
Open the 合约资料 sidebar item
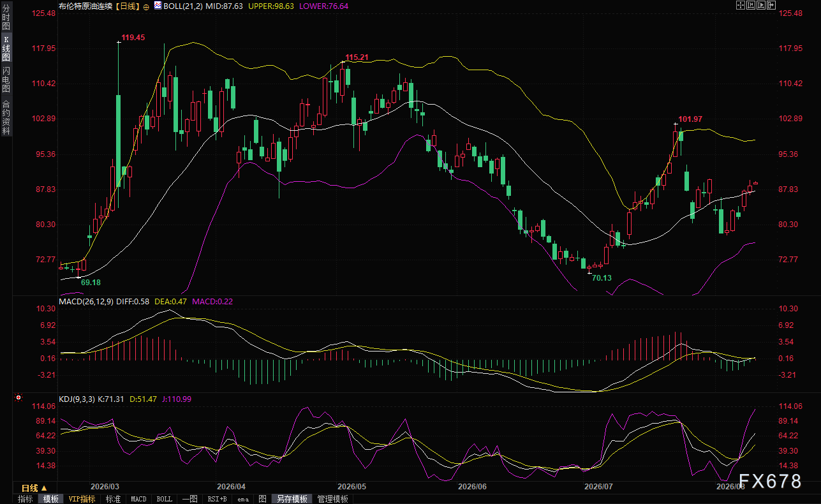point(6,117)
